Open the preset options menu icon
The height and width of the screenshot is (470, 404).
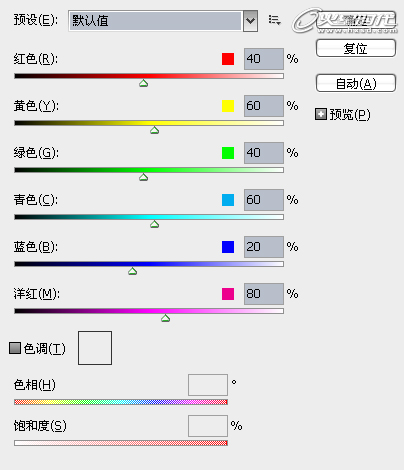click(274, 20)
